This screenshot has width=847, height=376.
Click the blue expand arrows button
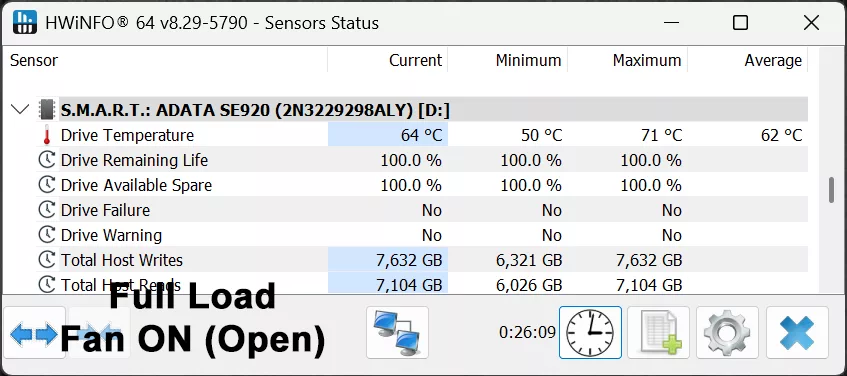[x=34, y=332]
